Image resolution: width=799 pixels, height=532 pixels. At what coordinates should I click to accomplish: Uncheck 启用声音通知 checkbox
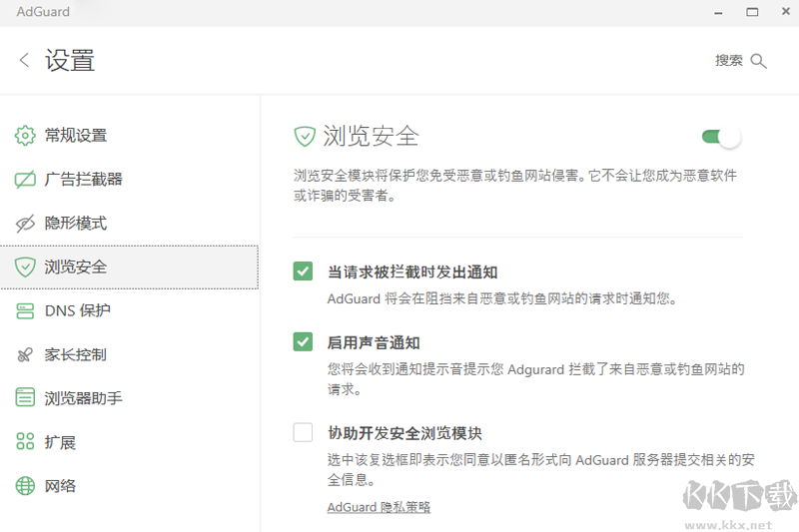pos(303,341)
